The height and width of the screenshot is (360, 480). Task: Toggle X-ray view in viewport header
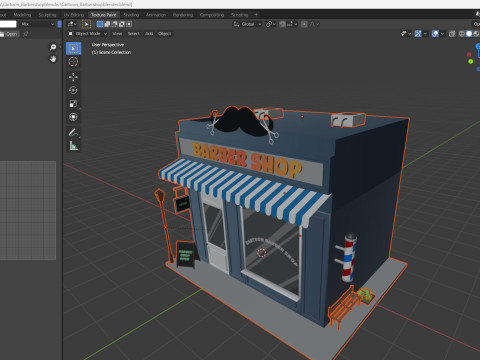click(x=452, y=34)
